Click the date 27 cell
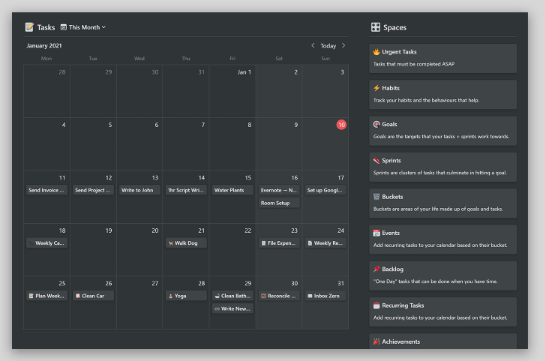Screen dimensions: 545x361 coord(140,302)
